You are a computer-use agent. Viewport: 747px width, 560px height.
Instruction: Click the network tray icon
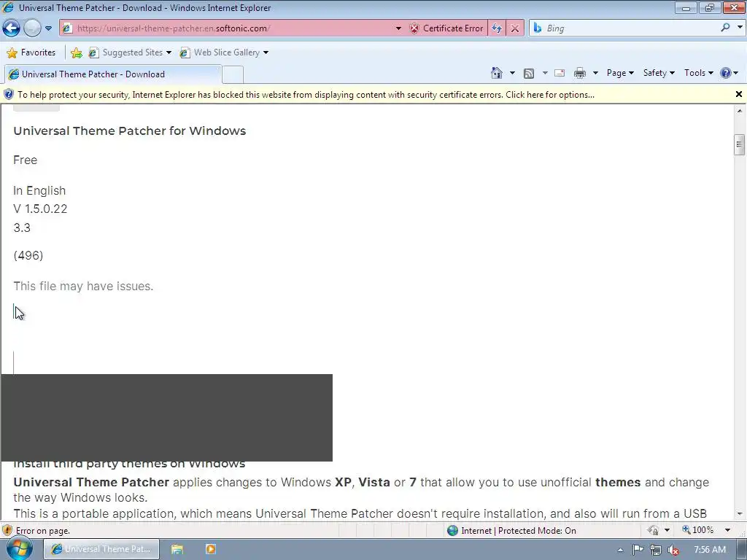coord(656,550)
